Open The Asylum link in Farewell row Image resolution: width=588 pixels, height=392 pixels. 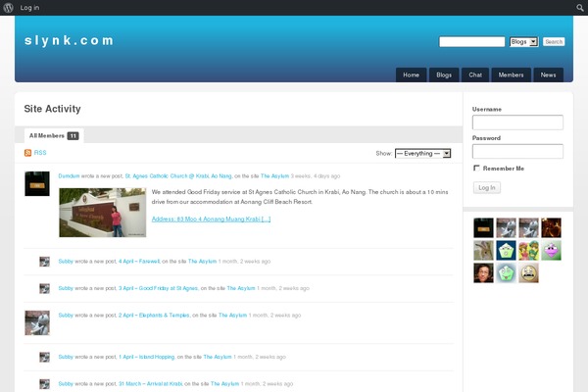(x=202, y=262)
